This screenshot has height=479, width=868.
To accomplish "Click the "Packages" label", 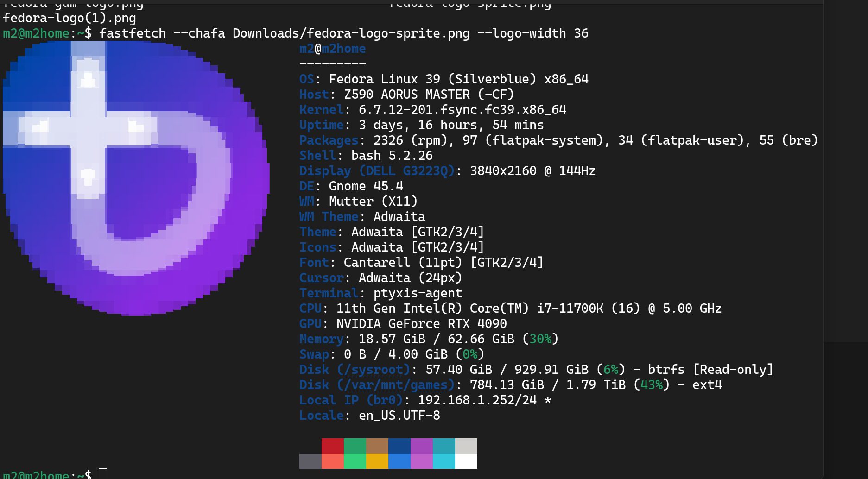I will click(329, 140).
